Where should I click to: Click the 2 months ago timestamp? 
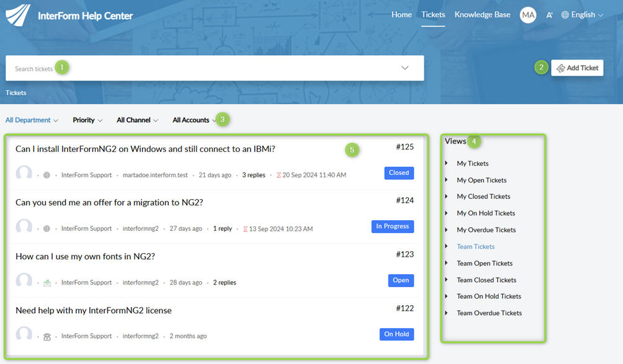[x=188, y=336]
